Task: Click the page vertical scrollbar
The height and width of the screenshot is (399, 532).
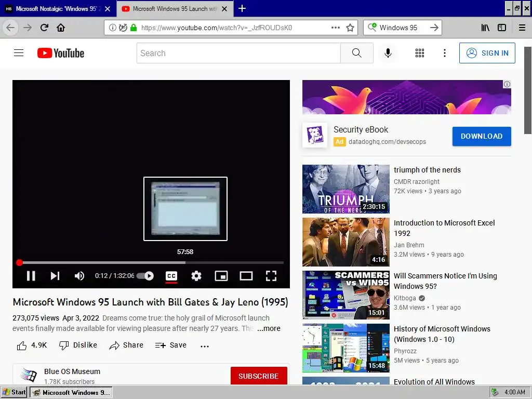Action: click(528, 90)
